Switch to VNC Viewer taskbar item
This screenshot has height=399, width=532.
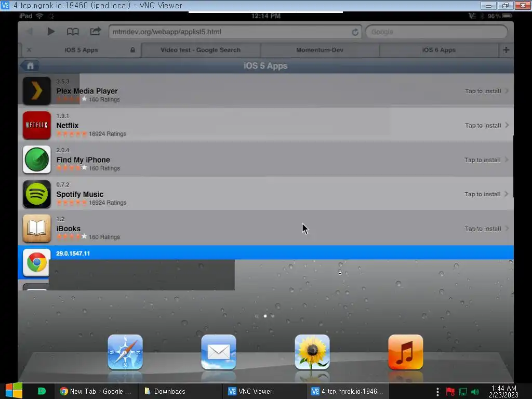pos(264,391)
